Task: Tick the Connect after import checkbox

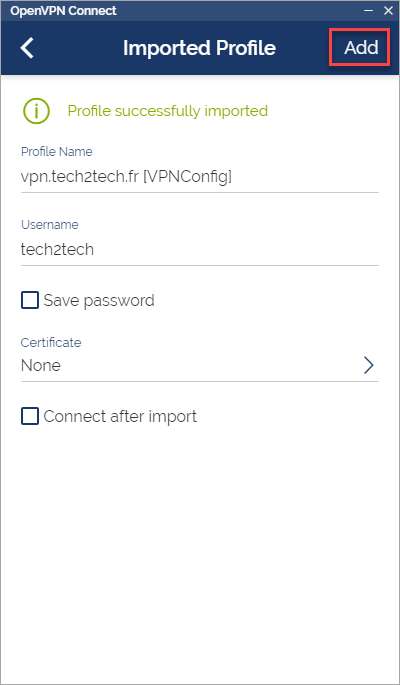Action: (x=30, y=416)
